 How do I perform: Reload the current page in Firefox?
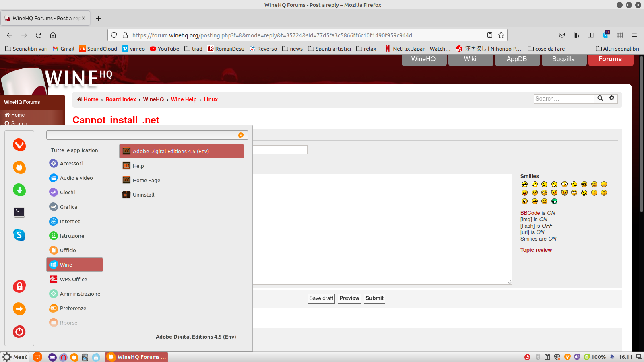click(x=39, y=35)
